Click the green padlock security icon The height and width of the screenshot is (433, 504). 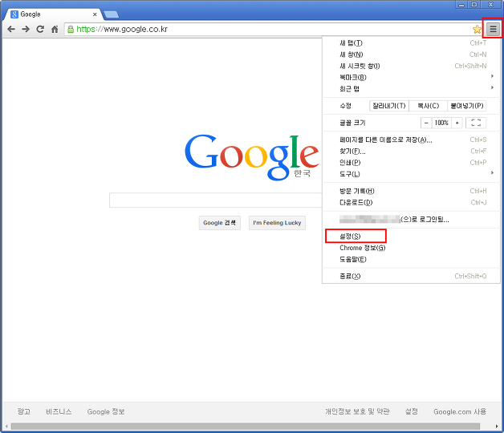(x=71, y=29)
